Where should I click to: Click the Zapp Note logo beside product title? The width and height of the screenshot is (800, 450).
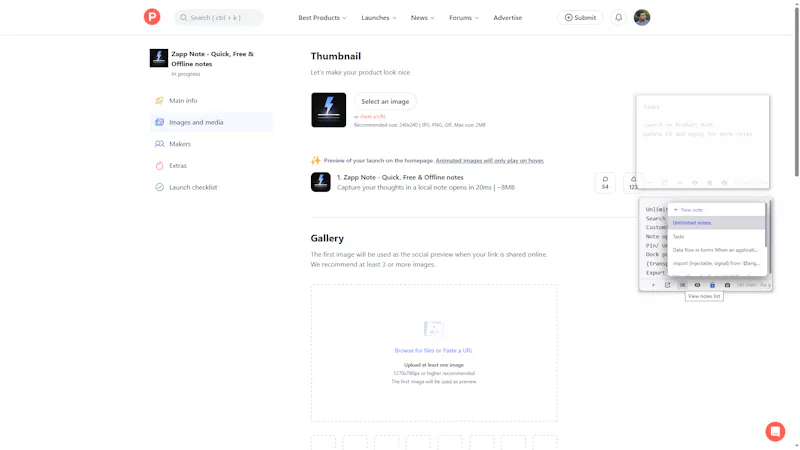[159, 58]
